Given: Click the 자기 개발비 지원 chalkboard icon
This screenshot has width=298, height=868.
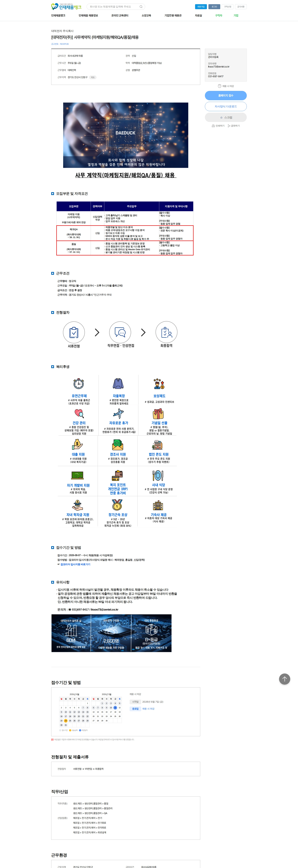Looking at the screenshot, I should [x=77, y=475].
